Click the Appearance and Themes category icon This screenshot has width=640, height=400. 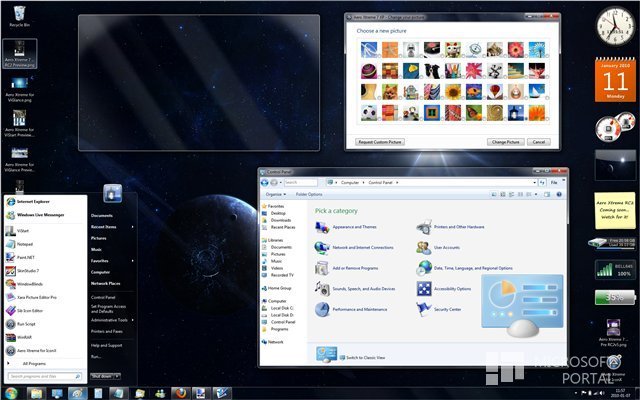tap(322, 227)
